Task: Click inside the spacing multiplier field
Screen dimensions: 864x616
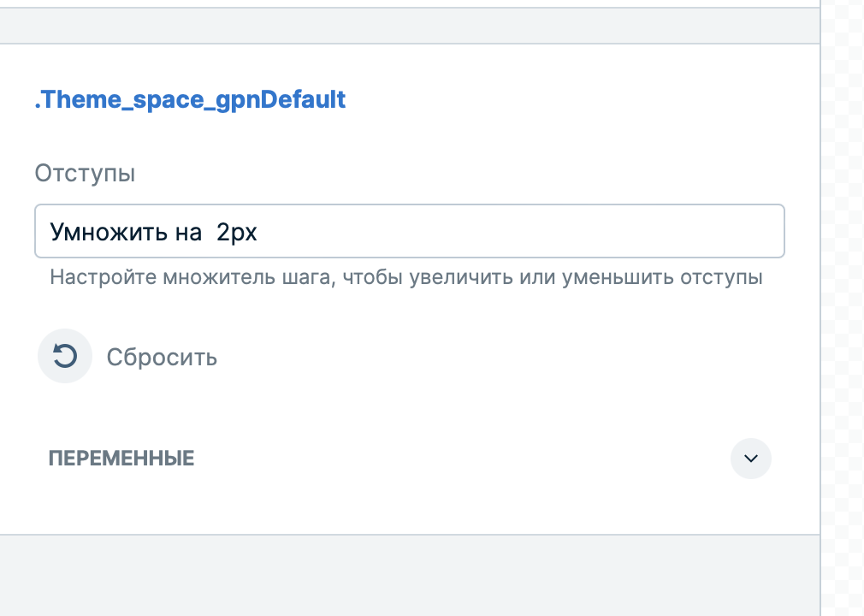Action: pos(409,231)
